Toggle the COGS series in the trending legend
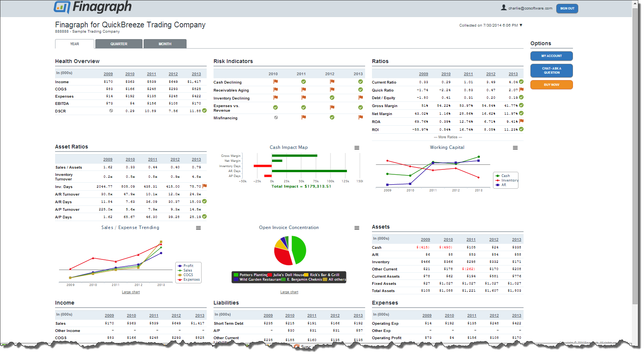This screenshot has width=644, height=357. [185, 275]
